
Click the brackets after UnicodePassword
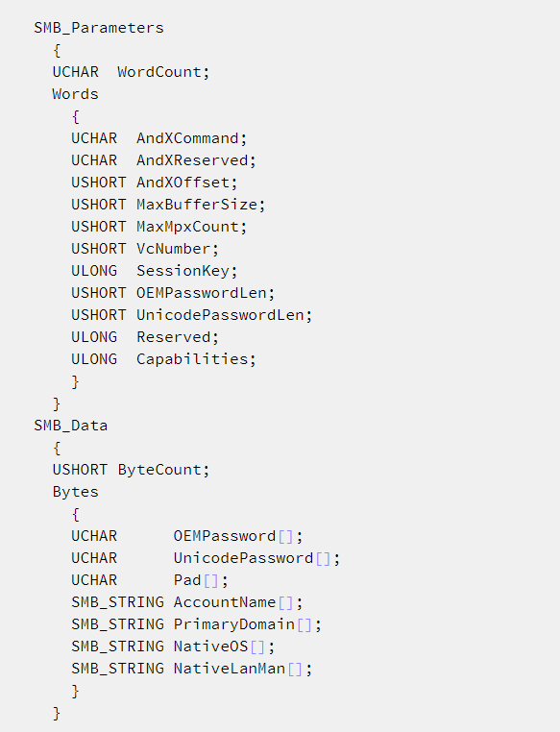pos(323,558)
